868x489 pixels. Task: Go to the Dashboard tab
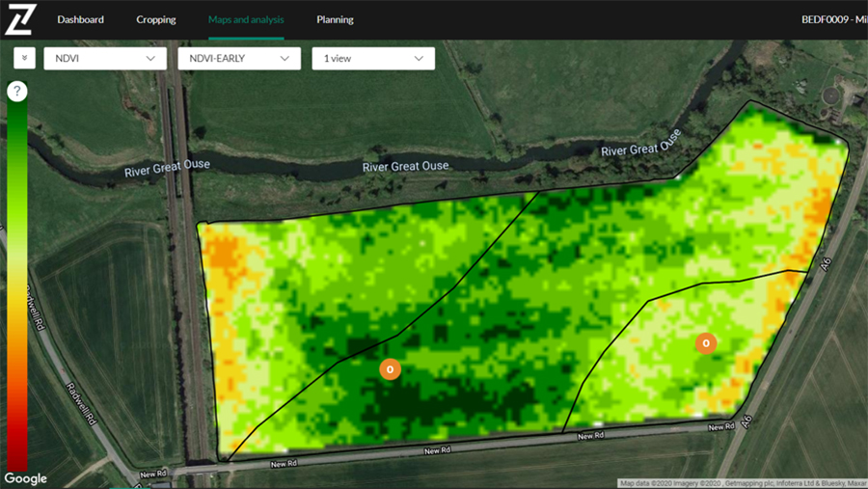[80, 19]
